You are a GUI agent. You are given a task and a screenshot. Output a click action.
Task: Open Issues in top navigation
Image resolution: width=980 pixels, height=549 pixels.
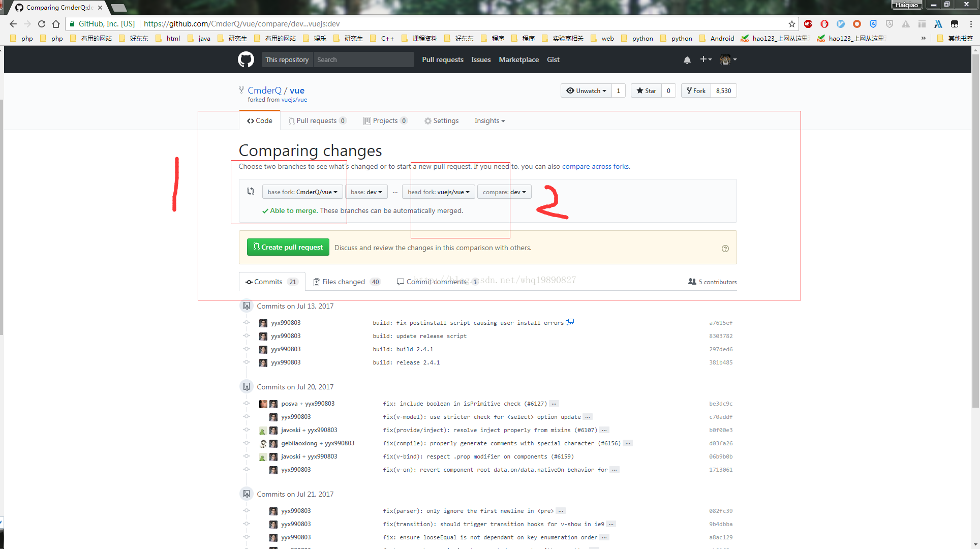[481, 59]
